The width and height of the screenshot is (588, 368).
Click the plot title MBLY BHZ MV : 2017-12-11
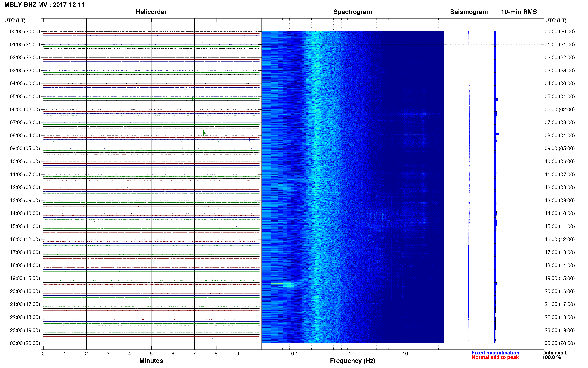point(44,5)
